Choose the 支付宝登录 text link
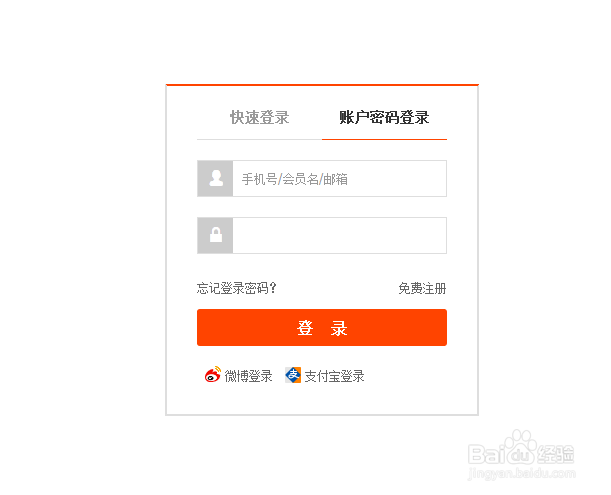The image size is (611, 495). (x=334, y=376)
